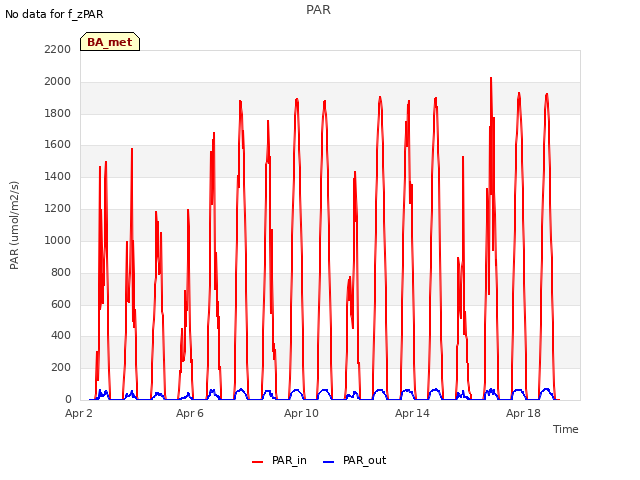Click the 600 y-axis tick label
Screen dimensions: 640x480
coord(61,304)
